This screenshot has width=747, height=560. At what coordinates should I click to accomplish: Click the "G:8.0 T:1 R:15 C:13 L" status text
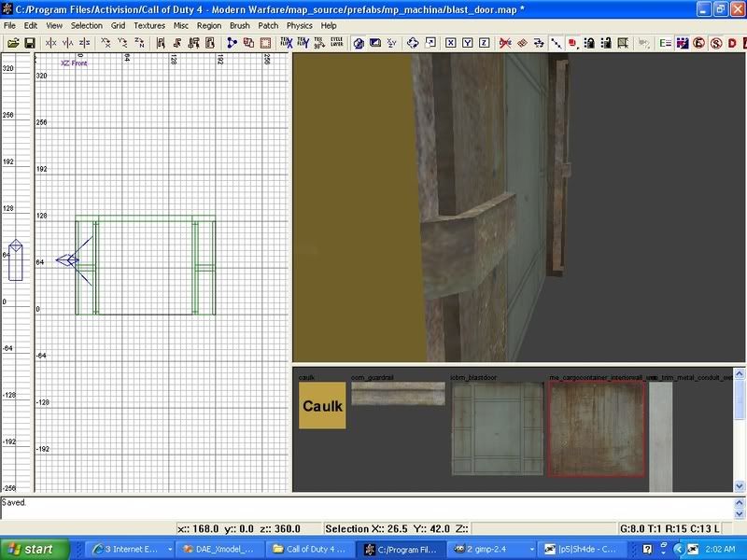[x=669, y=528]
